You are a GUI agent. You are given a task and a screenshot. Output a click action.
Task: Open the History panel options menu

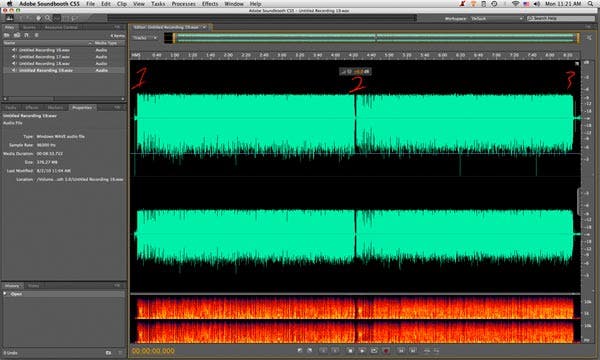click(118, 286)
